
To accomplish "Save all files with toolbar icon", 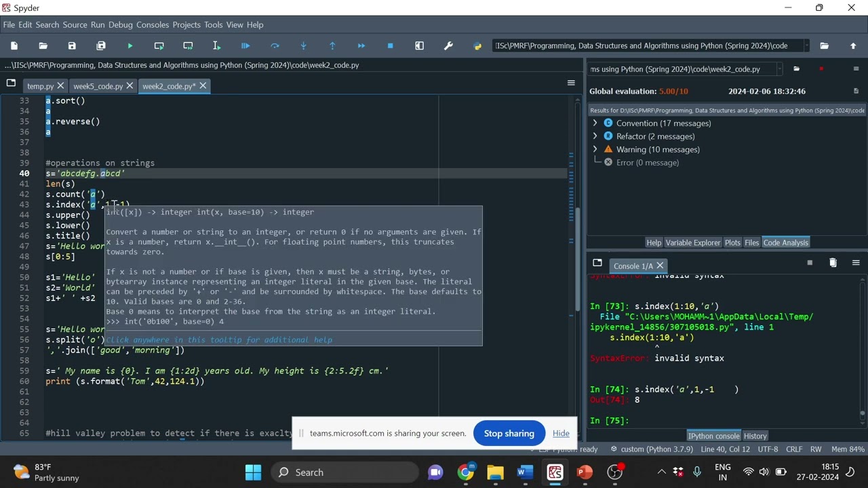I will (101, 46).
